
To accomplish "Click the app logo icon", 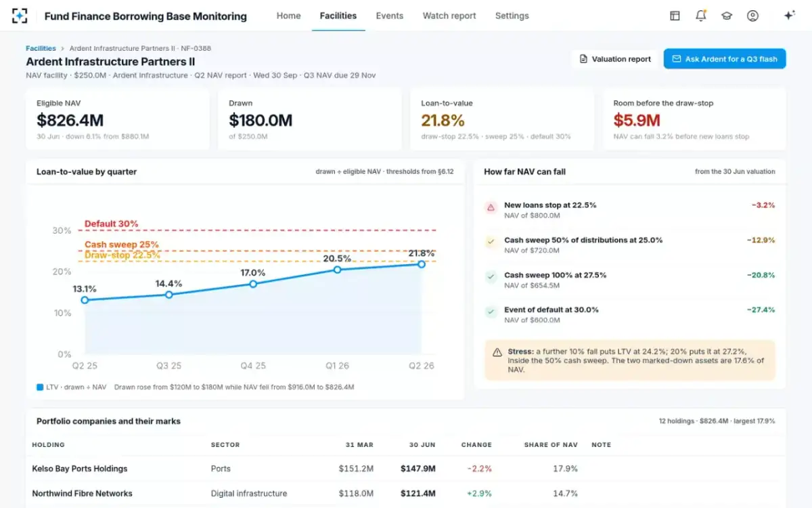I will tap(20, 16).
